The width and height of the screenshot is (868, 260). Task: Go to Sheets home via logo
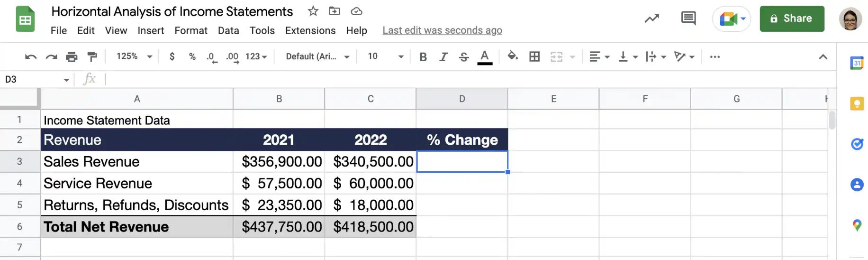pyautogui.click(x=26, y=19)
